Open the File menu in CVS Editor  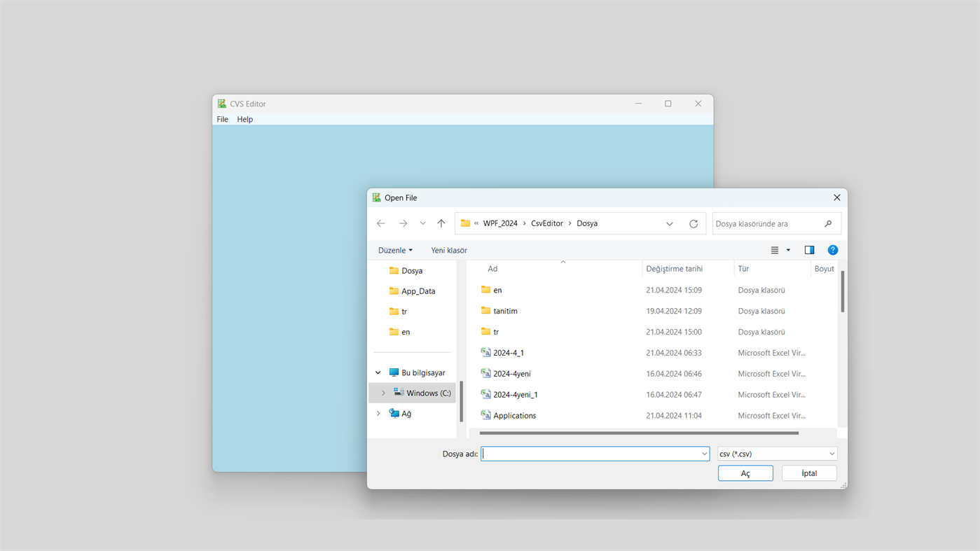222,119
